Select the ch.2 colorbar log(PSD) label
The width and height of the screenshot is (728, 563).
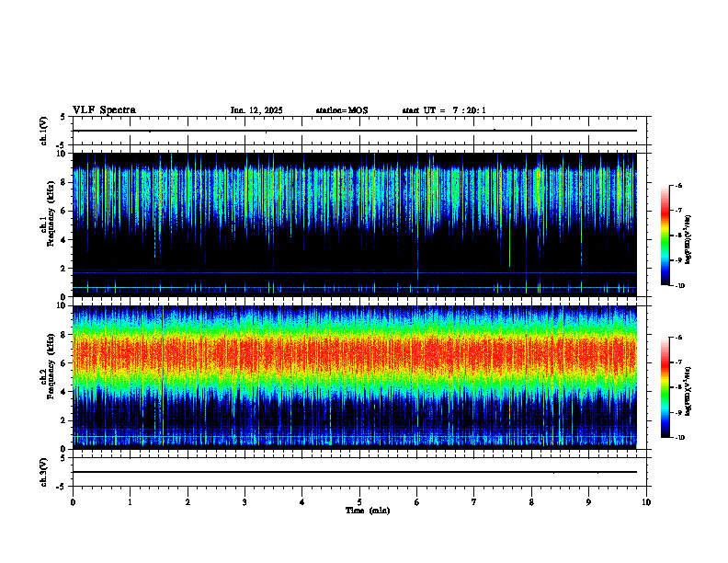coord(688,391)
